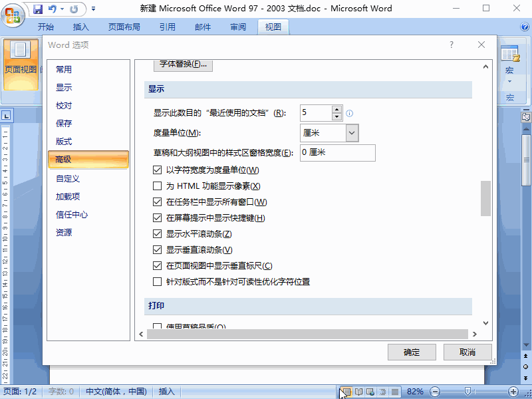The image size is (532, 399).
Task: Click the 样式区窗格宽度 input field
Action: pyautogui.click(x=338, y=153)
